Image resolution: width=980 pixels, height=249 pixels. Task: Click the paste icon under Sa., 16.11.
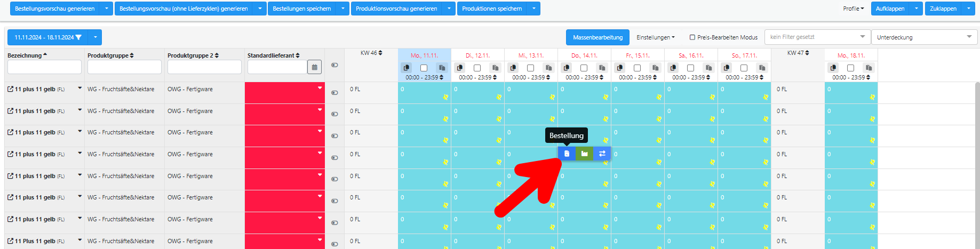708,68
